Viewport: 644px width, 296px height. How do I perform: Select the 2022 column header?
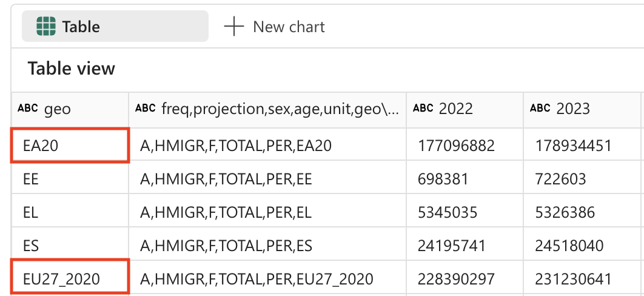coord(465,109)
